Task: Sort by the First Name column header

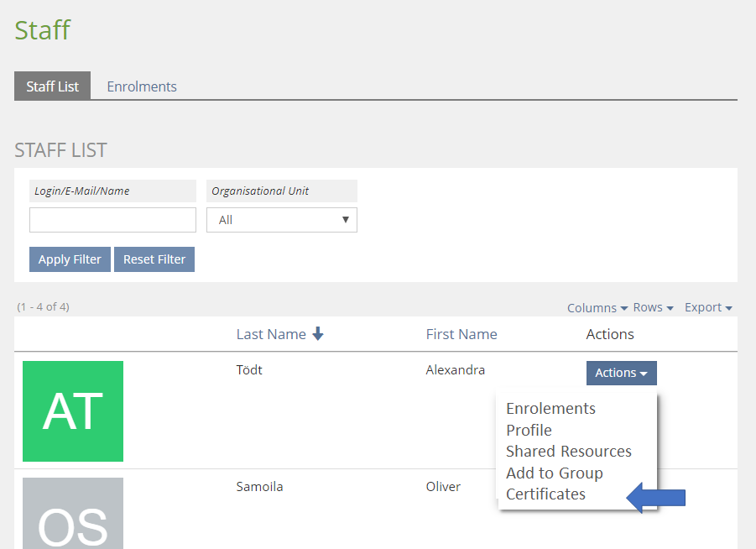Action: tap(461, 334)
